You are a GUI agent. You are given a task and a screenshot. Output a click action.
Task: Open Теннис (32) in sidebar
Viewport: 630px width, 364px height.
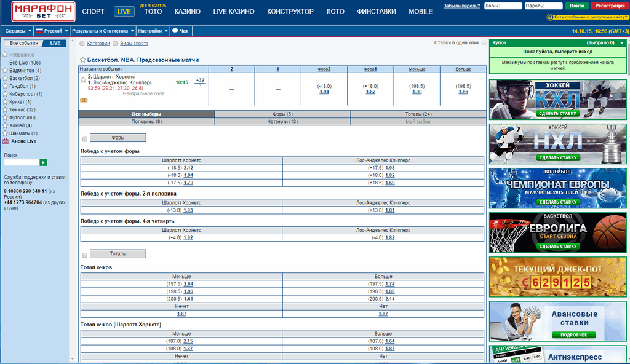22,109
